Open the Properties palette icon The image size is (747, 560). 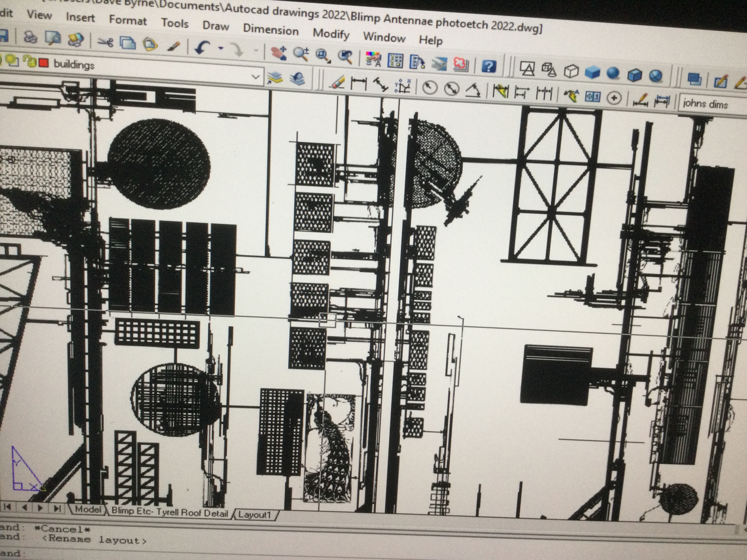click(x=373, y=59)
